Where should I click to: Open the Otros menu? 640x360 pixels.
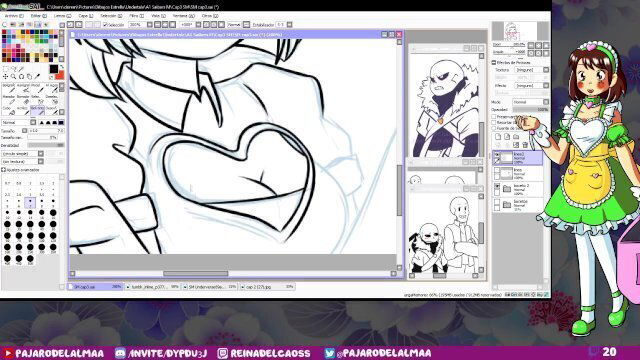click(x=209, y=16)
